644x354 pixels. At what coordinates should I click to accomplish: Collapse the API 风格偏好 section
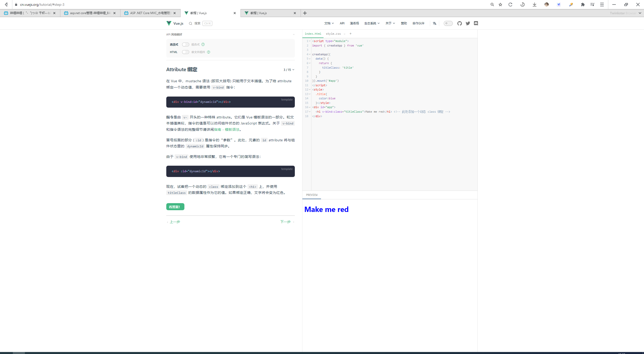tap(294, 34)
